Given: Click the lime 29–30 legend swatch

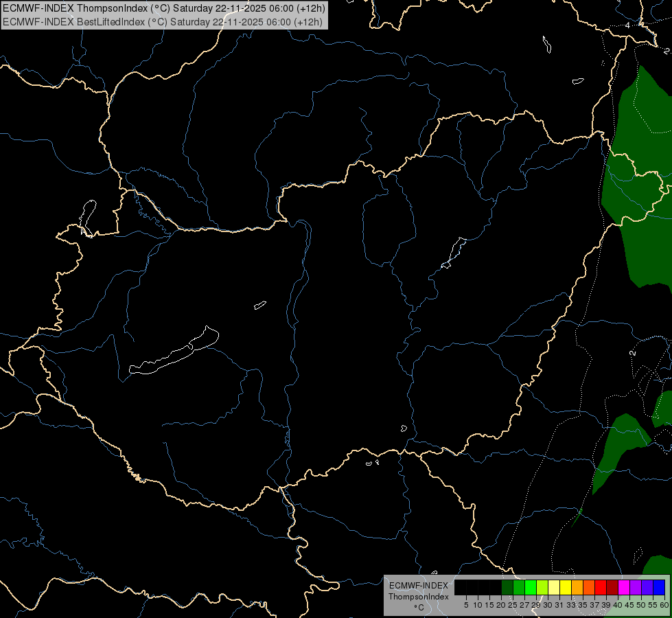Looking at the screenshot, I should 542,587.
